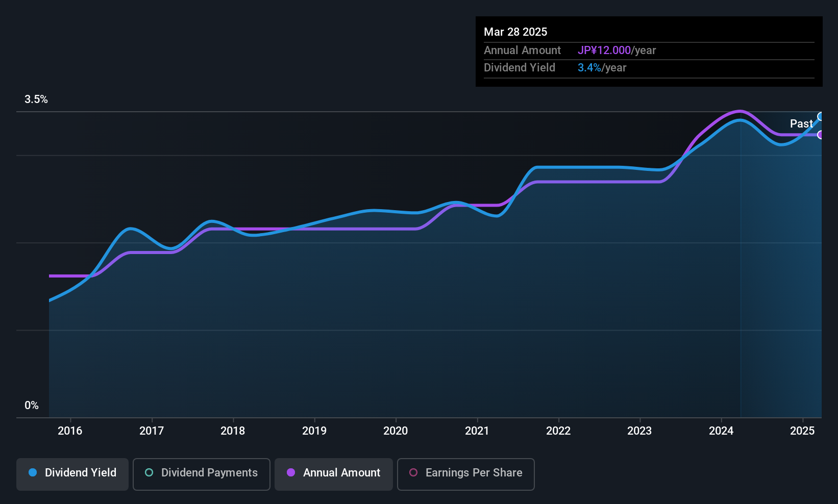Click the 3.4%/year dividend yield value
Viewport: 838px width, 504px height.
tap(602, 68)
